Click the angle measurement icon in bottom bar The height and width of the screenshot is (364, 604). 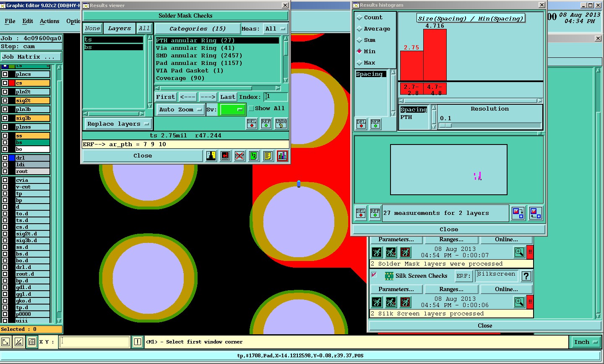coord(19,342)
